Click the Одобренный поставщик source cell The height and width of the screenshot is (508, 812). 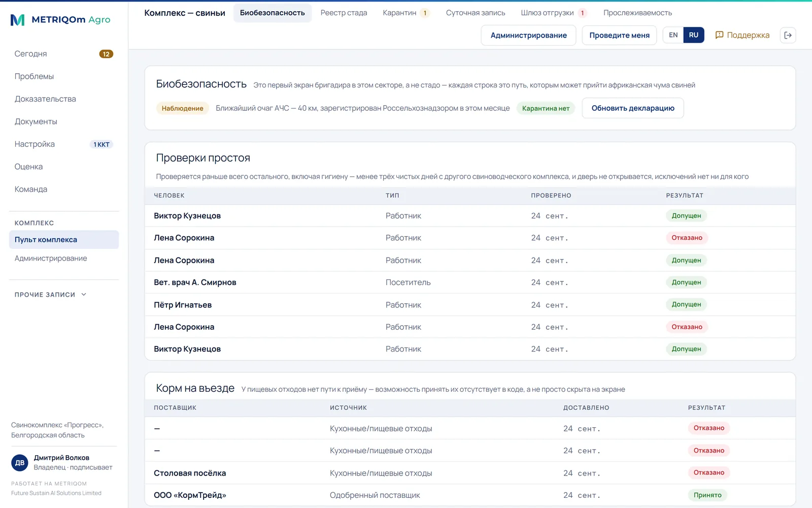pos(375,495)
